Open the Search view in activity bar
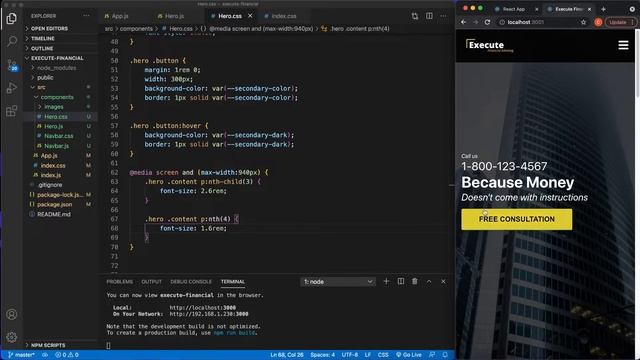 coord(11,41)
